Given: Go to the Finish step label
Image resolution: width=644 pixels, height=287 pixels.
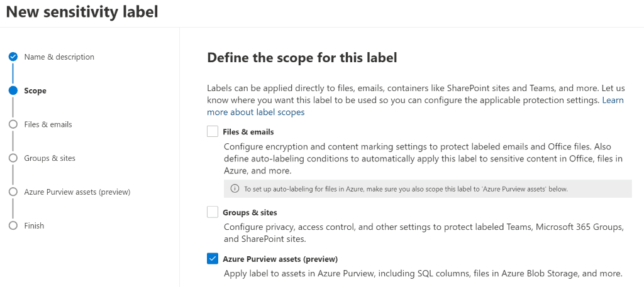Looking at the screenshot, I should [34, 225].
